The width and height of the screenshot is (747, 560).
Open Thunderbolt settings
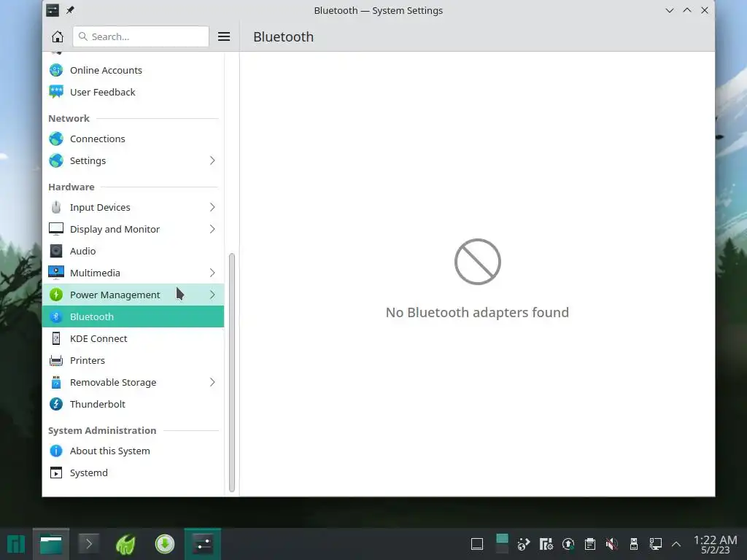click(x=133, y=404)
